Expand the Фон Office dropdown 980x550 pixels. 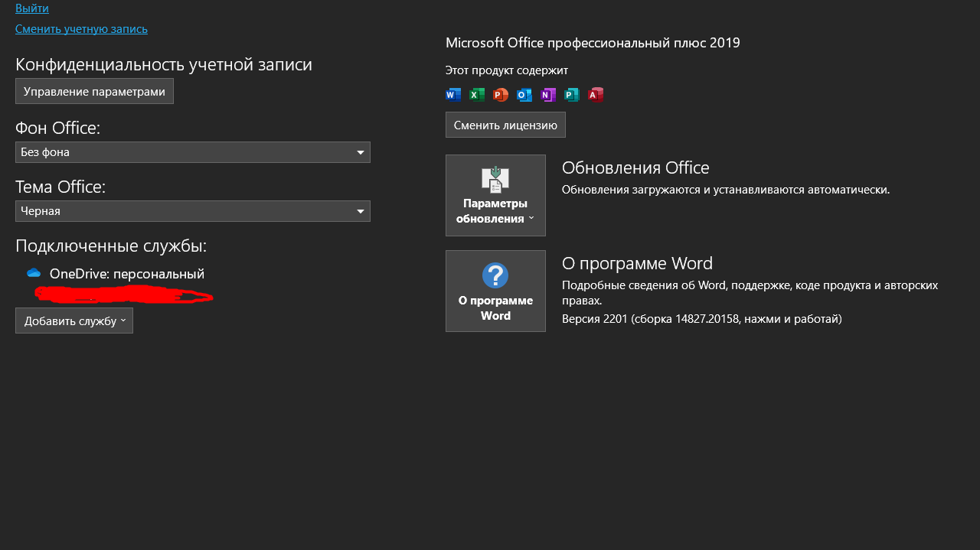click(193, 152)
